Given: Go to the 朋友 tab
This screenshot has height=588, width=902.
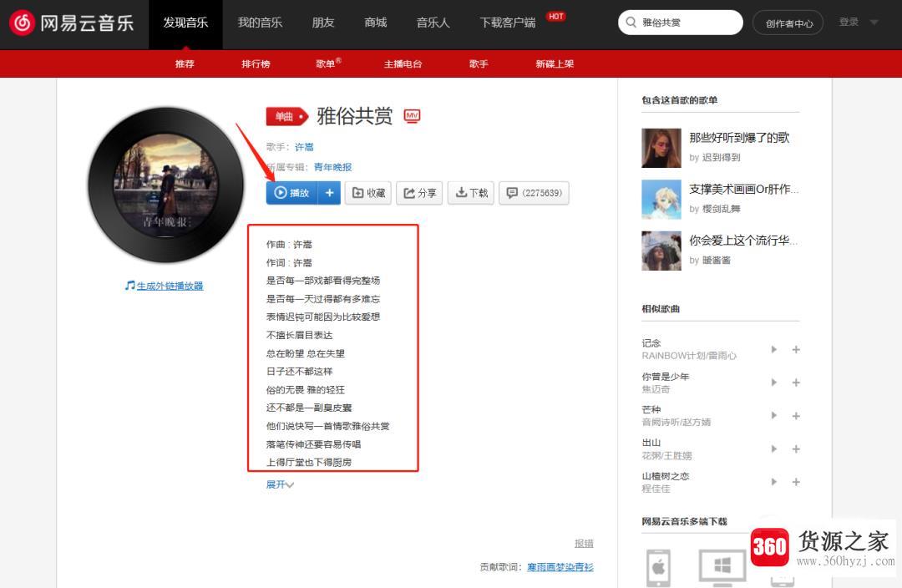Looking at the screenshot, I should (x=322, y=23).
